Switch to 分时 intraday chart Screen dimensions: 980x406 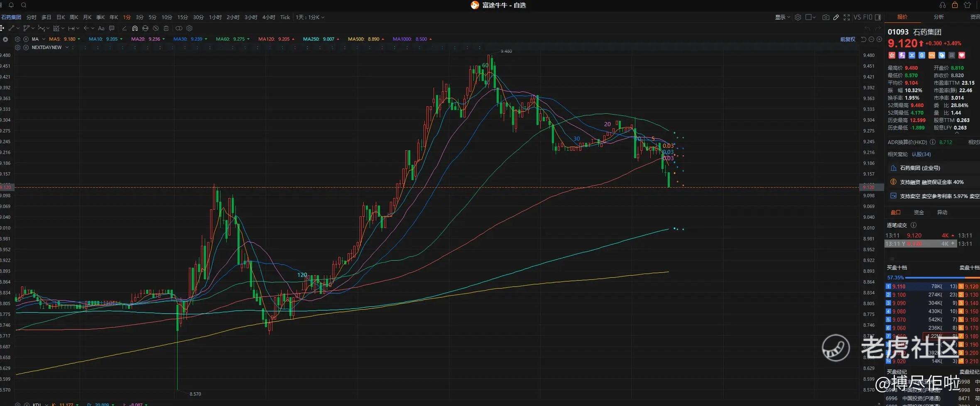point(31,17)
